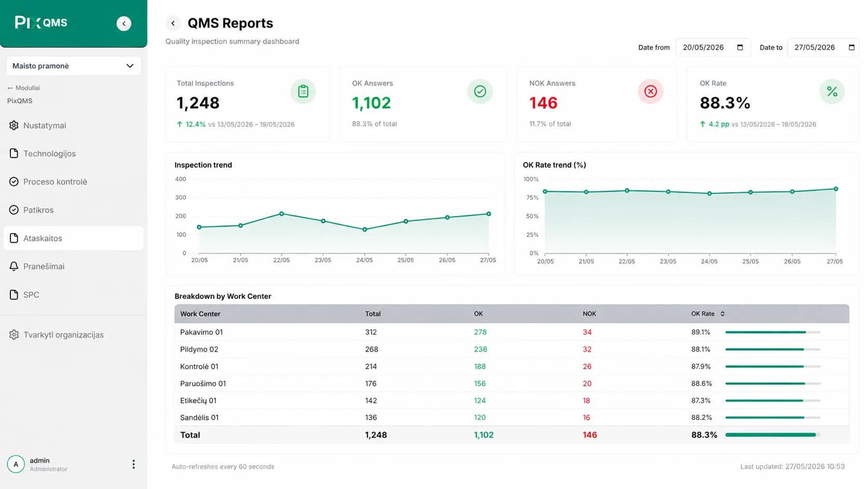The image size is (868, 489).
Task: Click the 88.3% OK Rate card value
Action: pyautogui.click(x=725, y=103)
